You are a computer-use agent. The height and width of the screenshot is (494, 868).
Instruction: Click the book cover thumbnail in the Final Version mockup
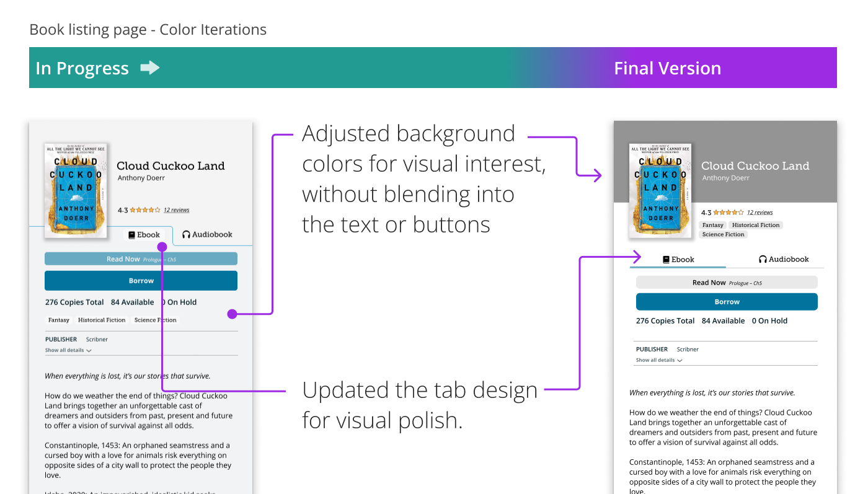[660, 191]
